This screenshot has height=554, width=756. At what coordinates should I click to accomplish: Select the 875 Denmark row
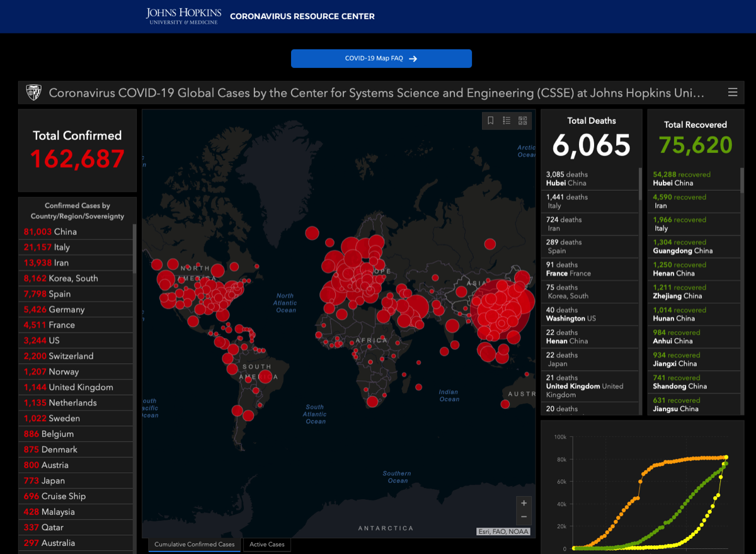pos(76,449)
